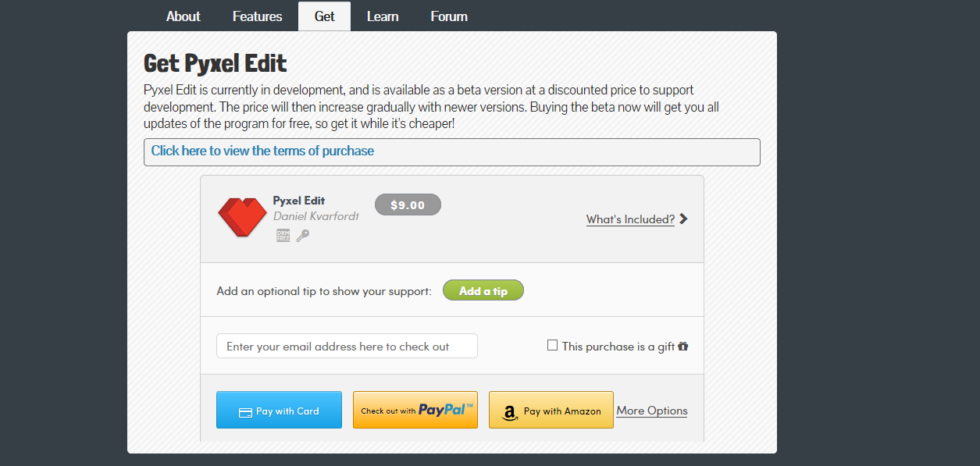Select the Get tab
The width and height of the screenshot is (980, 466).
(324, 16)
